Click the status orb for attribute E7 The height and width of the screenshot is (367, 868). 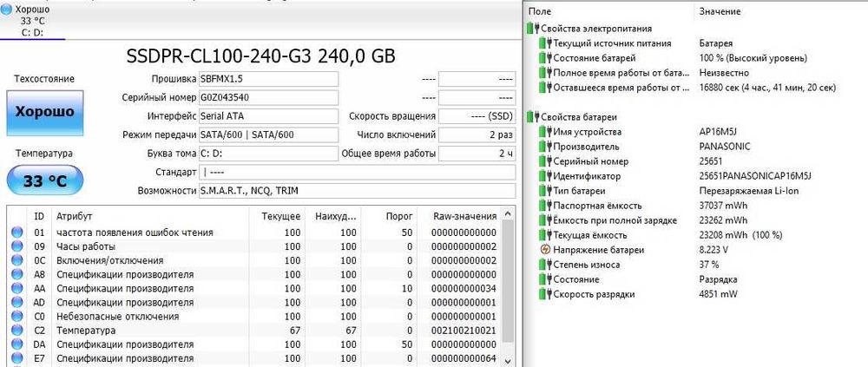(16, 358)
